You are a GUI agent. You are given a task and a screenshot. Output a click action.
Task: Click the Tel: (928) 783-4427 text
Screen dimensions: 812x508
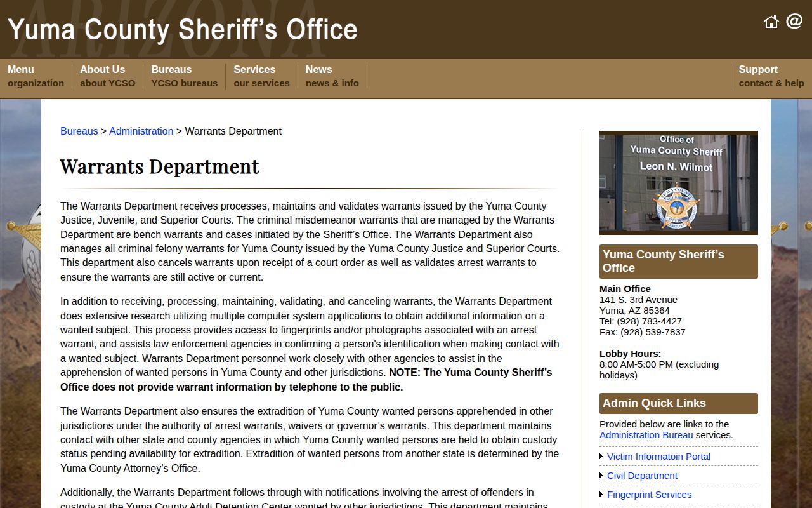pyautogui.click(x=641, y=321)
